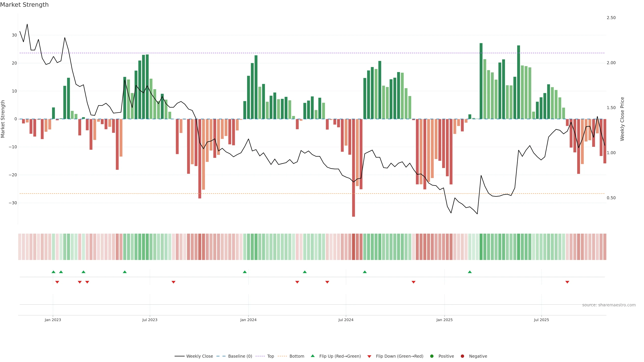Click the flip up marker just before Jan 2024
Image resolution: width=644 pixels, height=362 pixels.
(x=245, y=272)
